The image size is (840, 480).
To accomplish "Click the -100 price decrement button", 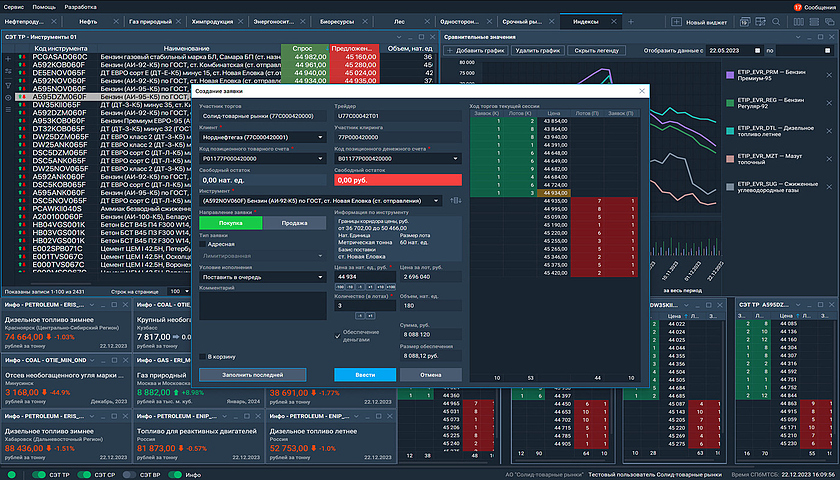I will coord(338,287).
